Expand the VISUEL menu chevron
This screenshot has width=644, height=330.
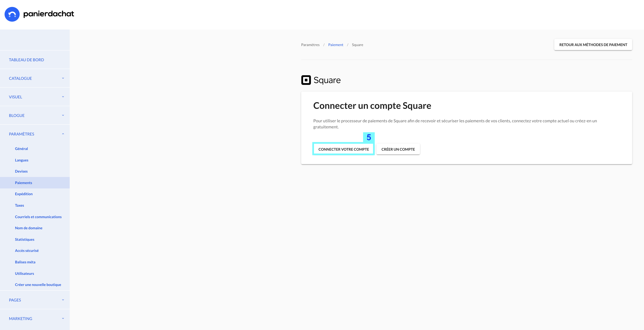63,97
